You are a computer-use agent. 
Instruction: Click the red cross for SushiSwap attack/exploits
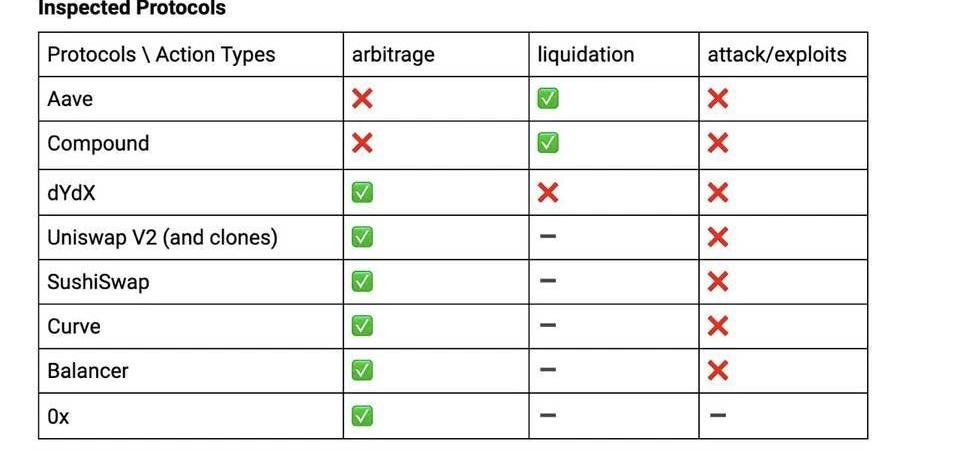click(x=718, y=282)
